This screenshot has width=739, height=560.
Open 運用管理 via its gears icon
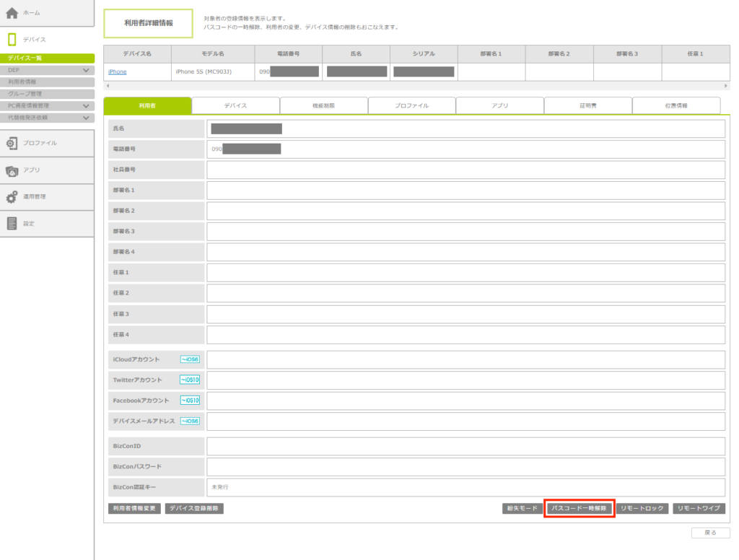(12, 197)
